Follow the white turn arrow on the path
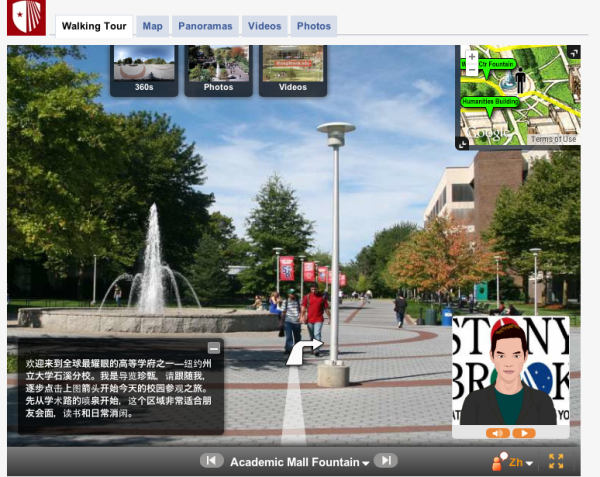The image size is (600, 477). click(305, 351)
